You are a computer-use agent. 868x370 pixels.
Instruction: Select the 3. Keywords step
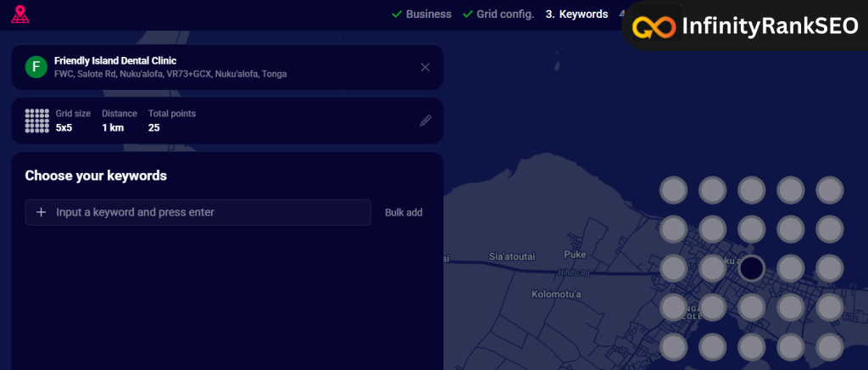576,14
